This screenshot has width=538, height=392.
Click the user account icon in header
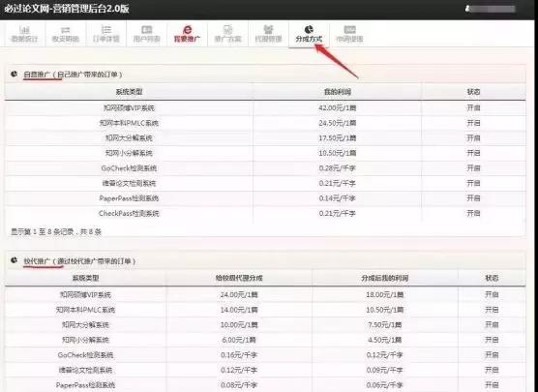467,9
